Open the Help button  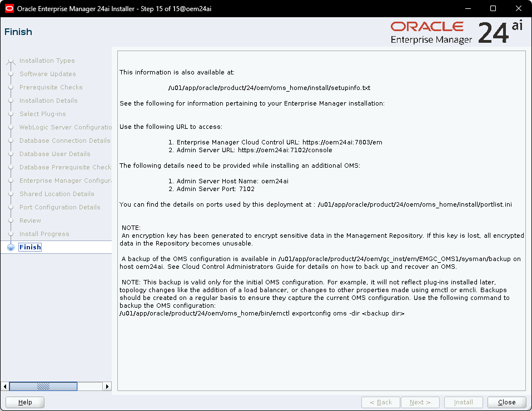point(25,402)
